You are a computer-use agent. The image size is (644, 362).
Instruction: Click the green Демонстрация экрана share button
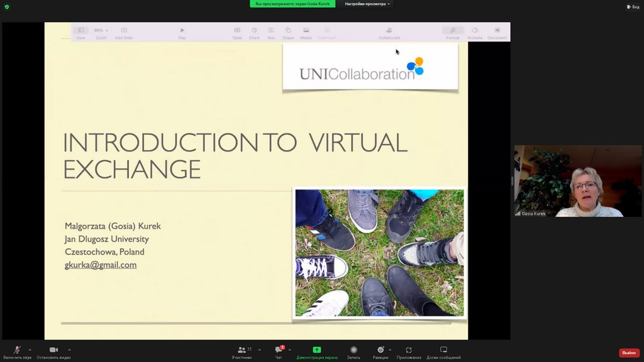click(317, 351)
